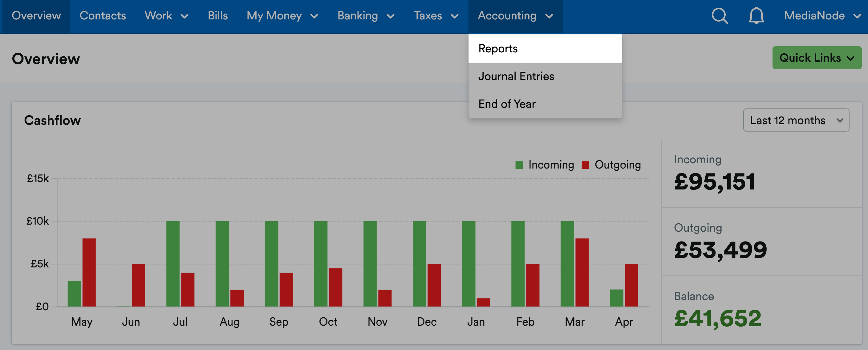Expand the Work menu

pyautogui.click(x=166, y=16)
